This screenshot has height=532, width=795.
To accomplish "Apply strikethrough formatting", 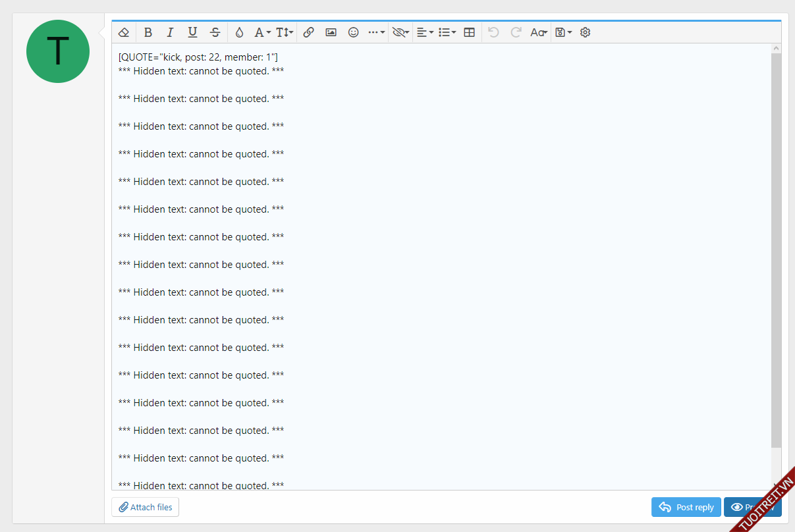I will [215, 32].
